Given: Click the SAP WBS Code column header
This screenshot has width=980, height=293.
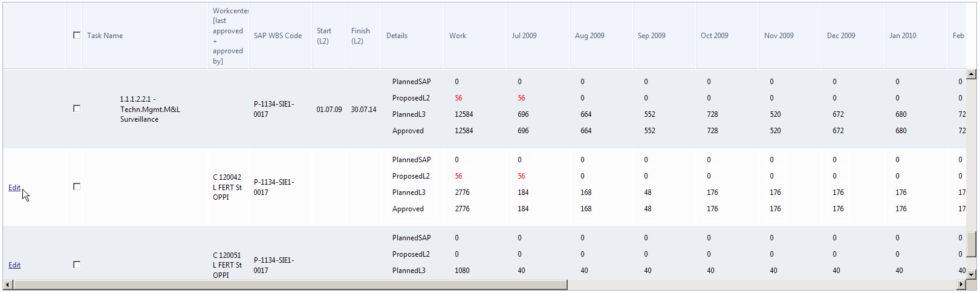Looking at the screenshot, I should coord(277,36).
